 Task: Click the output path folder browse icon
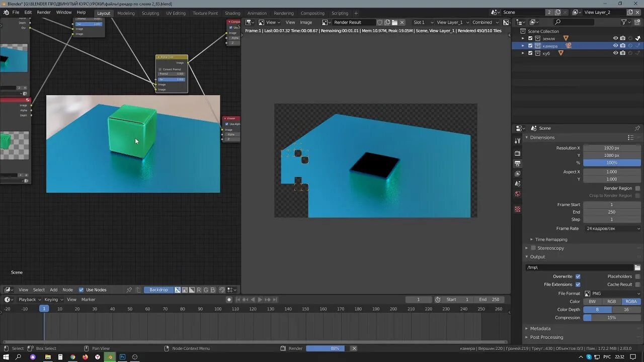tap(637, 267)
